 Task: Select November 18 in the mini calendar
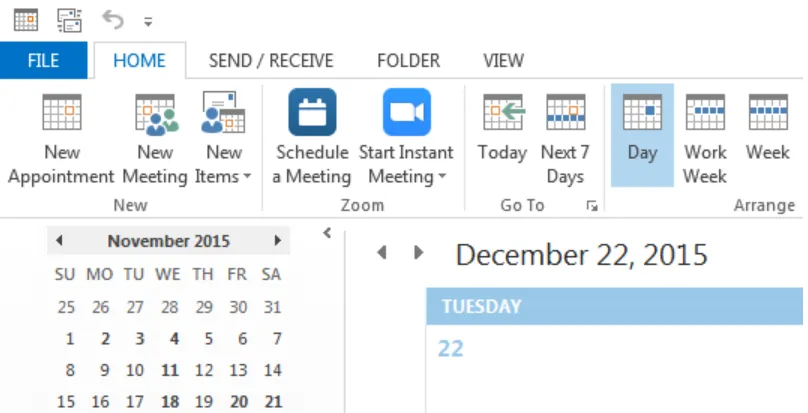tap(170, 401)
